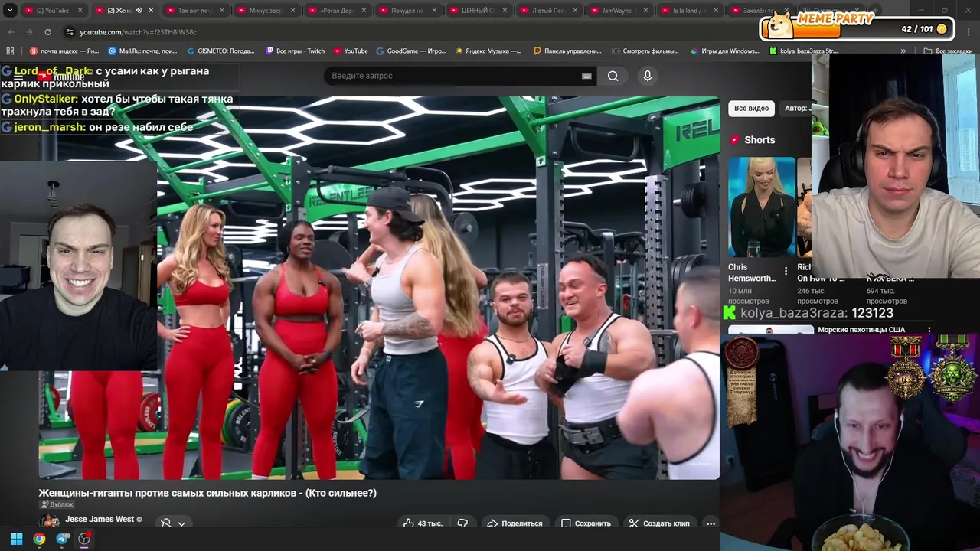This screenshot has height=551, width=980.
Task: Open 'Панель управления' bookmark
Action: [x=567, y=51]
